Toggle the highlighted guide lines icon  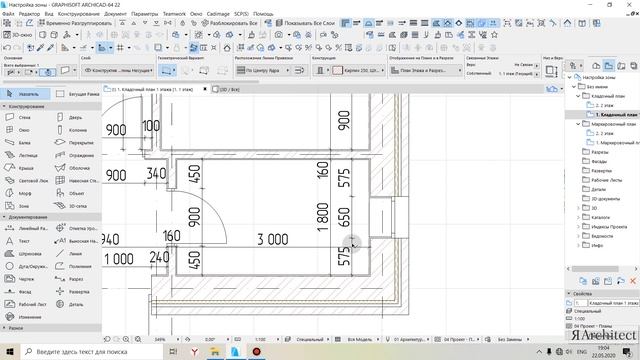coord(102,48)
